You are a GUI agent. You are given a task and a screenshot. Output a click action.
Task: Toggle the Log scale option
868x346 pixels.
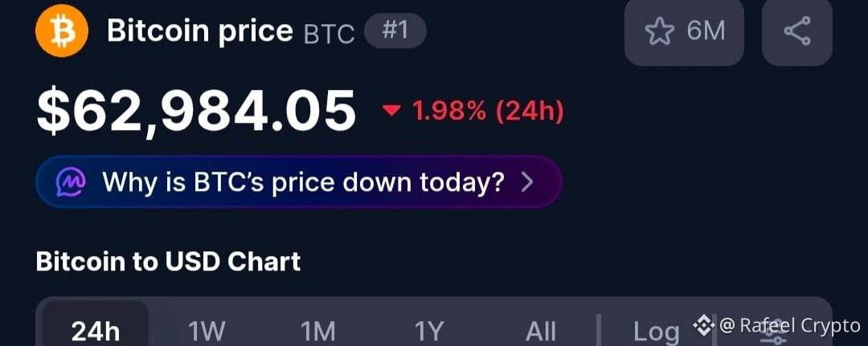coord(656,332)
